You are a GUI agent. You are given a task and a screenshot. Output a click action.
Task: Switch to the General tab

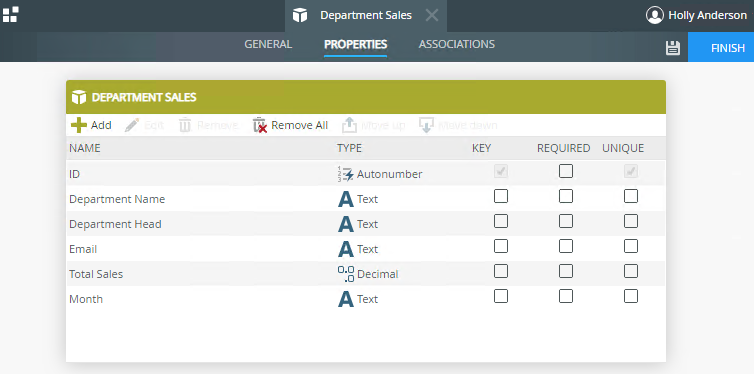(268, 44)
